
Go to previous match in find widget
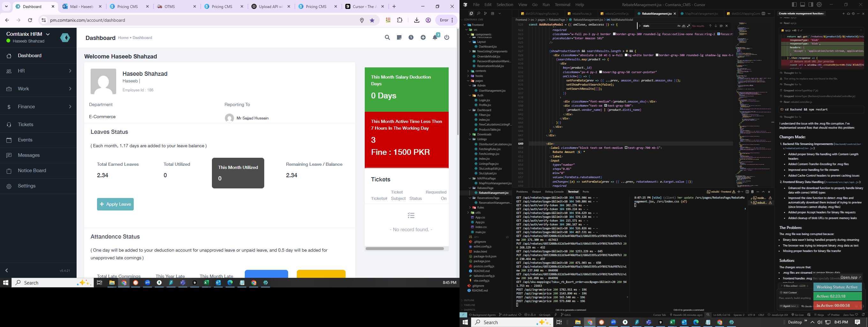tap(710, 26)
